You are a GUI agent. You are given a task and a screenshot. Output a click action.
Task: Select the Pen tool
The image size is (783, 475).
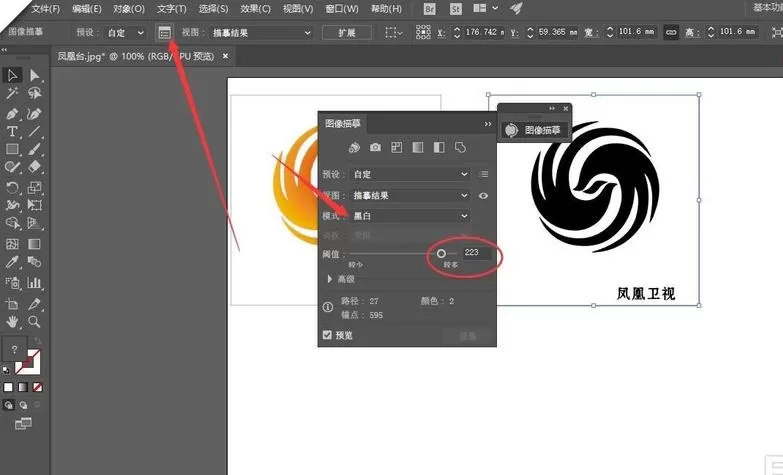pyautogui.click(x=12, y=114)
